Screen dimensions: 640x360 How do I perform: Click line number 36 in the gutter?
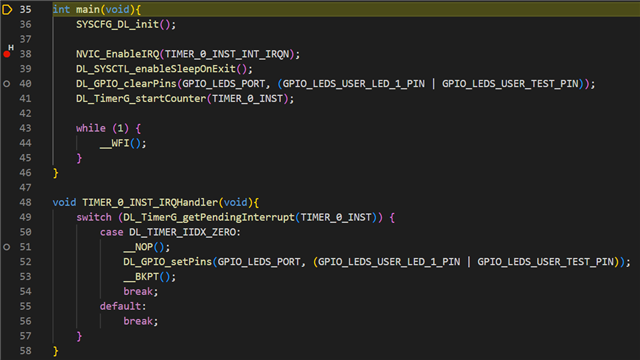click(x=25, y=24)
